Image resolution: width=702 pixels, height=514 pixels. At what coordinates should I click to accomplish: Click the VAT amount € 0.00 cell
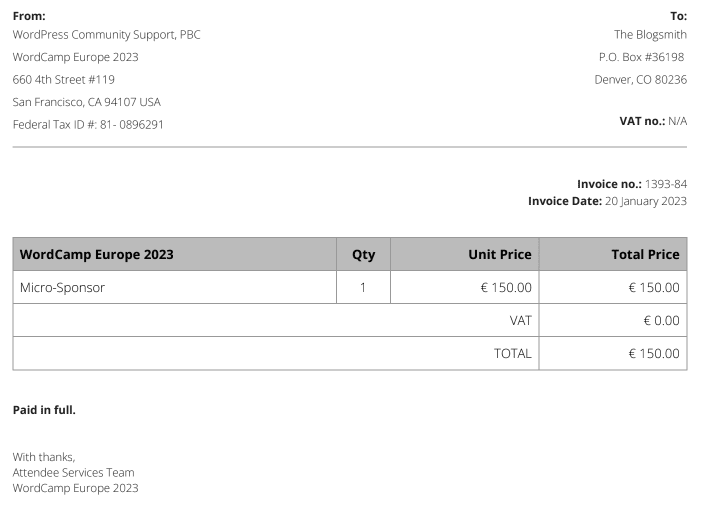tap(661, 321)
